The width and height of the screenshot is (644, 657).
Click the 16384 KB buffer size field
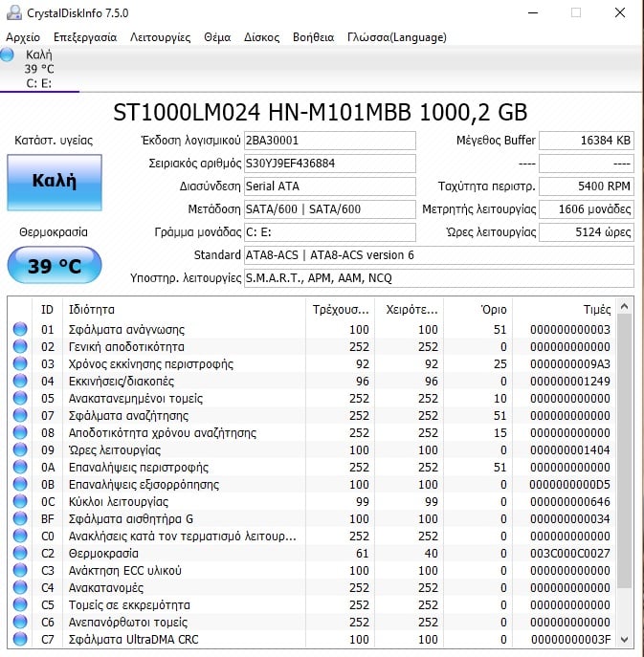pyautogui.click(x=587, y=141)
